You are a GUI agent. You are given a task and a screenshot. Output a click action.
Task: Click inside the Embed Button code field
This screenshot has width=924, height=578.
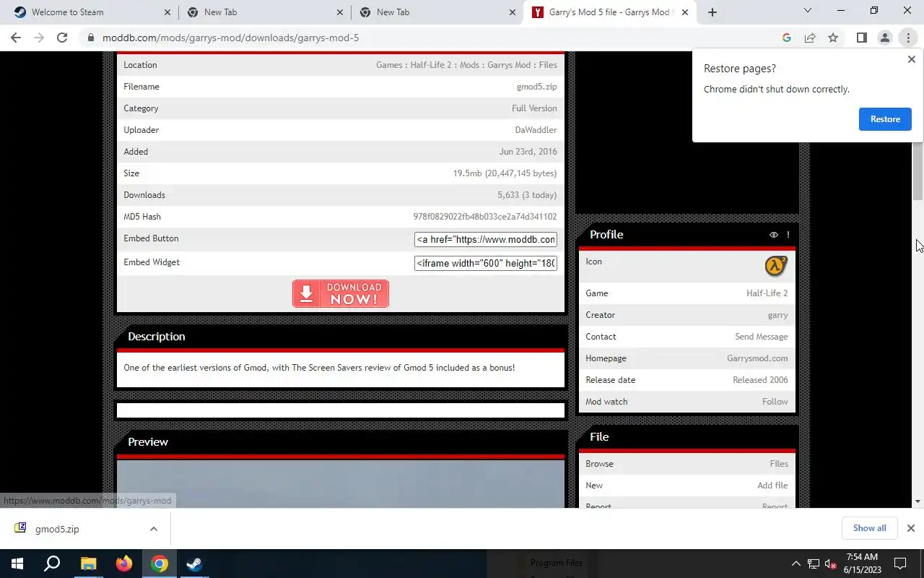pyautogui.click(x=486, y=240)
